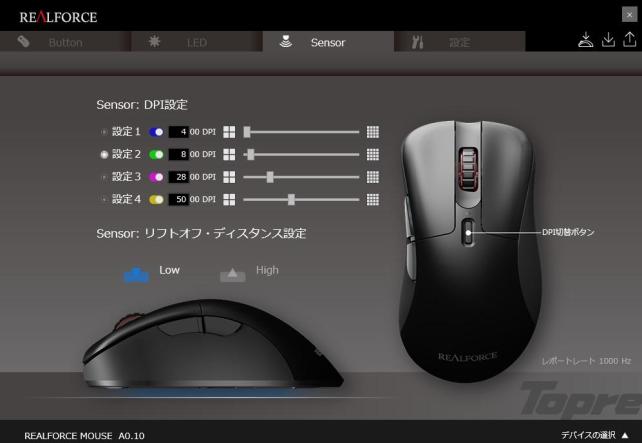Click the 設定 4 DPI slider handle

[291, 199]
